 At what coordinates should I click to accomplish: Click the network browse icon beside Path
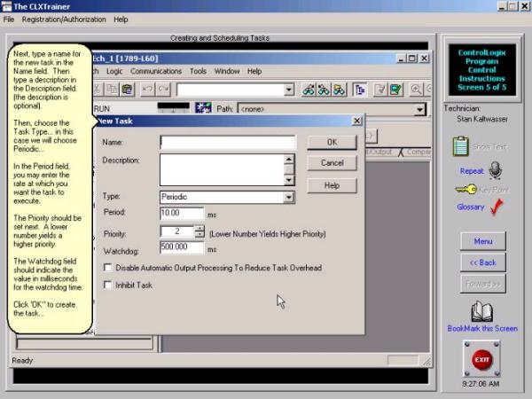(x=203, y=108)
